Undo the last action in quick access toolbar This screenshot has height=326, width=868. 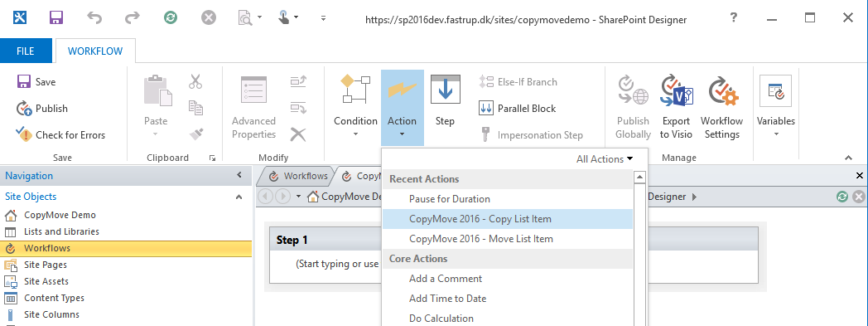point(94,17)
